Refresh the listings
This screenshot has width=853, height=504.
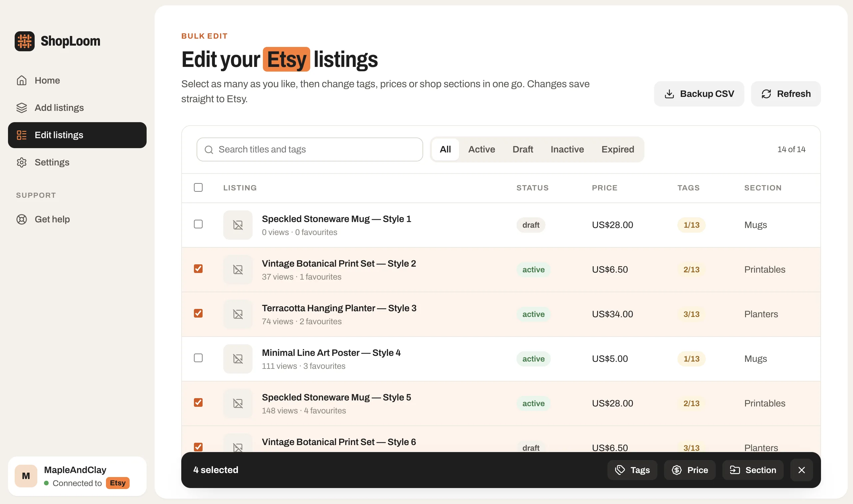[x=786, y=94]
